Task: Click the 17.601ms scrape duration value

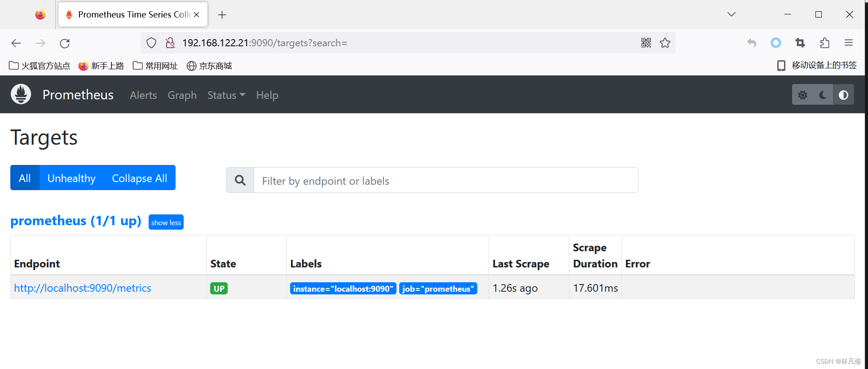Action: 595,288
